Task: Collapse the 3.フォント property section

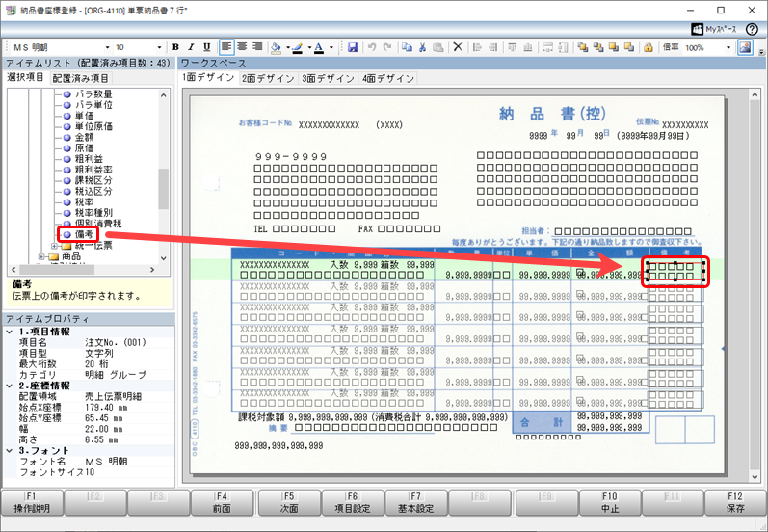Action: 10,450
